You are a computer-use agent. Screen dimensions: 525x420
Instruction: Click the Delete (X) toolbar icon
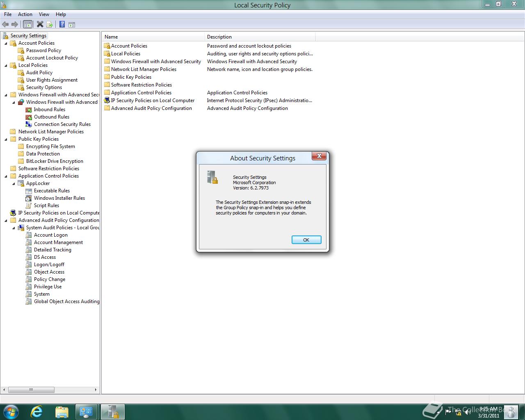point(40,25)
